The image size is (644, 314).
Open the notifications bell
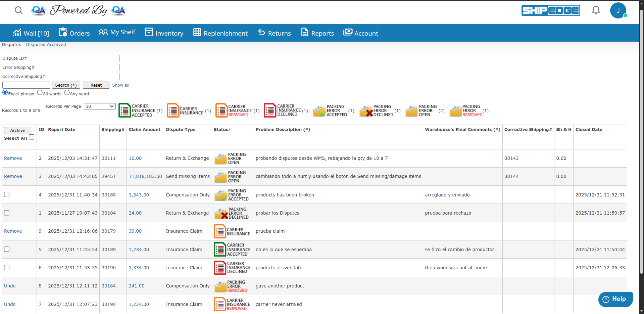[596, 10]
